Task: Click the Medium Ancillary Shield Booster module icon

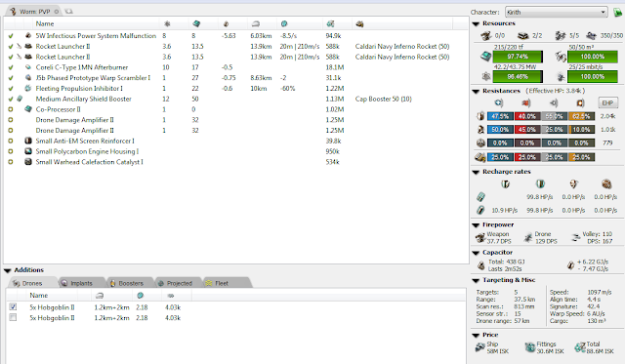Action: pyautogui.click(x=20, y=99)
